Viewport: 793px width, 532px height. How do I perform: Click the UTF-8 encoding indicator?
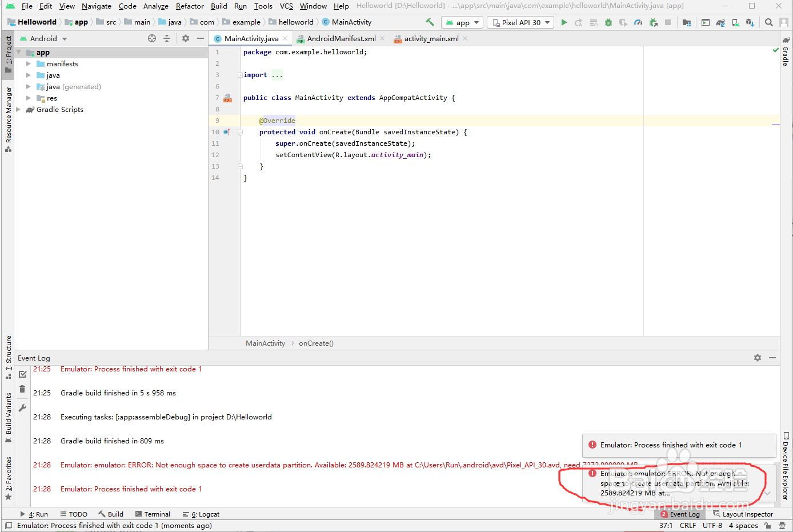(712, 526)
